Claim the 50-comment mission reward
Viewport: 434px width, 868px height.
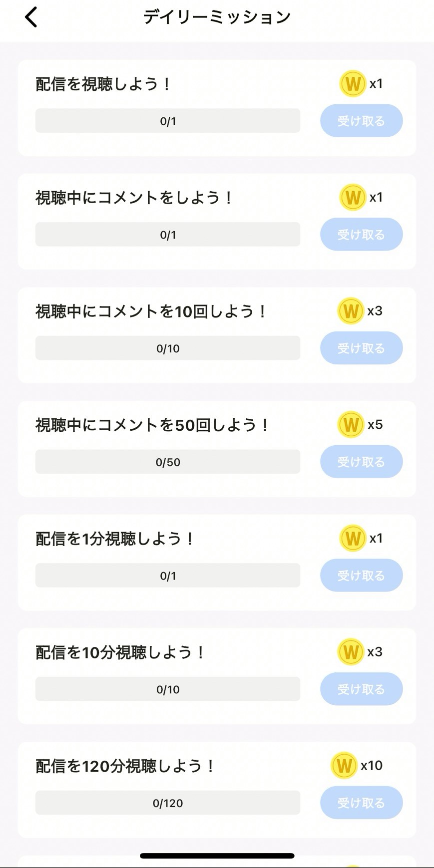coord(361,462)
